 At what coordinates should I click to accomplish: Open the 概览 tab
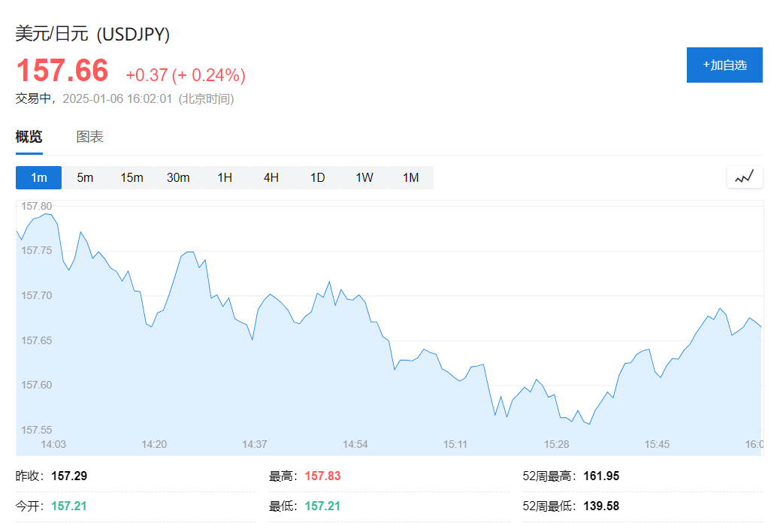click(29, 137)
